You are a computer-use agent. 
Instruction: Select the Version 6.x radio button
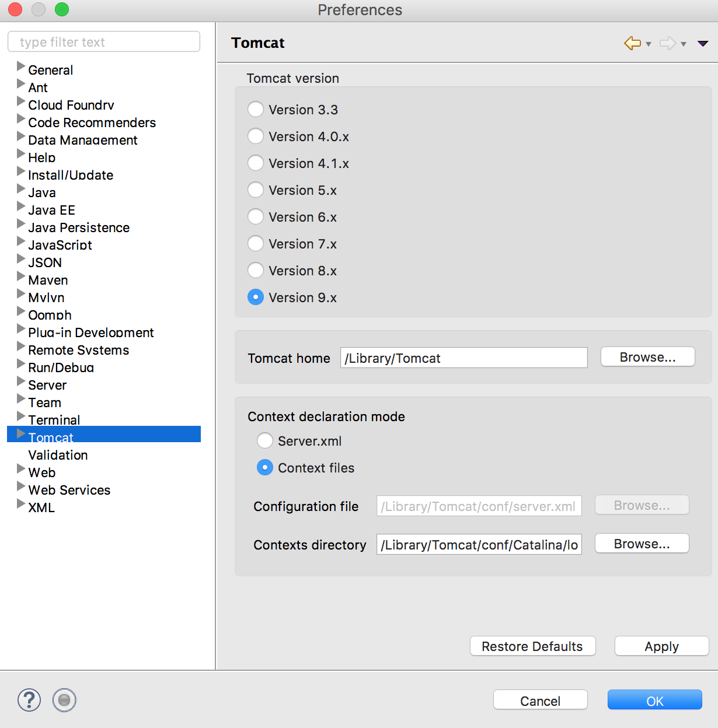coord(256,216)
